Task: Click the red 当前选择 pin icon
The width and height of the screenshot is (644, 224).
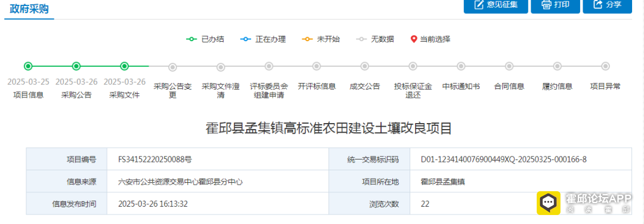Action: (x=414, y=39)
